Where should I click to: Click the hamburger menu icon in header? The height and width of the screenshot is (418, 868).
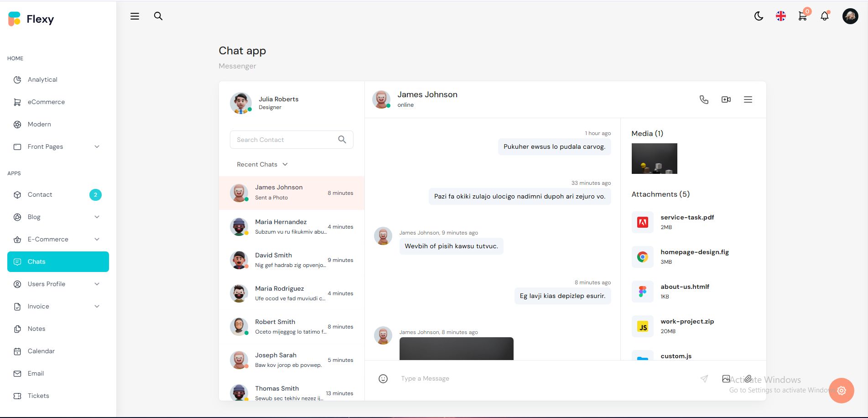point(135,16)
